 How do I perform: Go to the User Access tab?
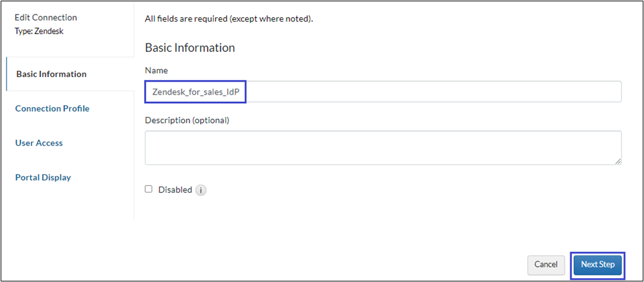(39, 143)
